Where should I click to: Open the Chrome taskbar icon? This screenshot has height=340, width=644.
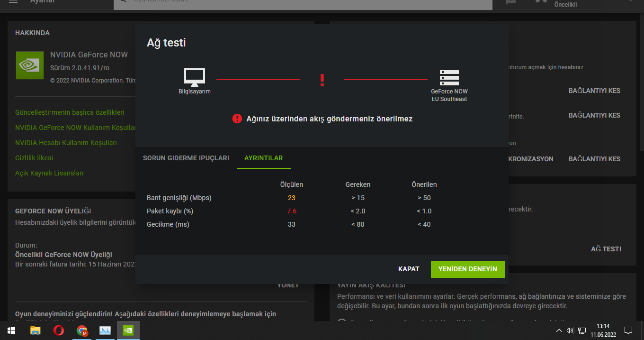[x=82, y=331]
